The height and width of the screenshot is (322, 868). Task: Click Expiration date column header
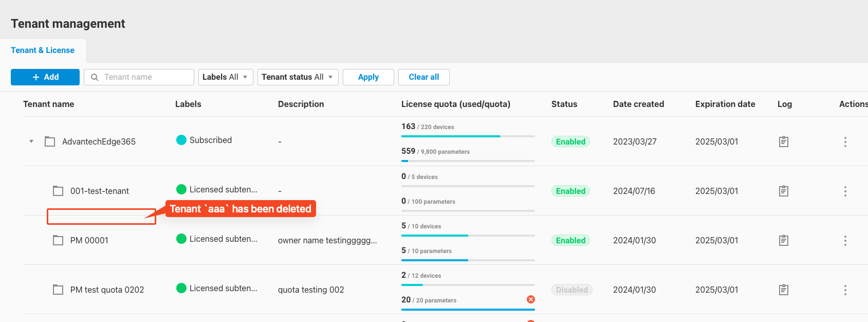725,104
